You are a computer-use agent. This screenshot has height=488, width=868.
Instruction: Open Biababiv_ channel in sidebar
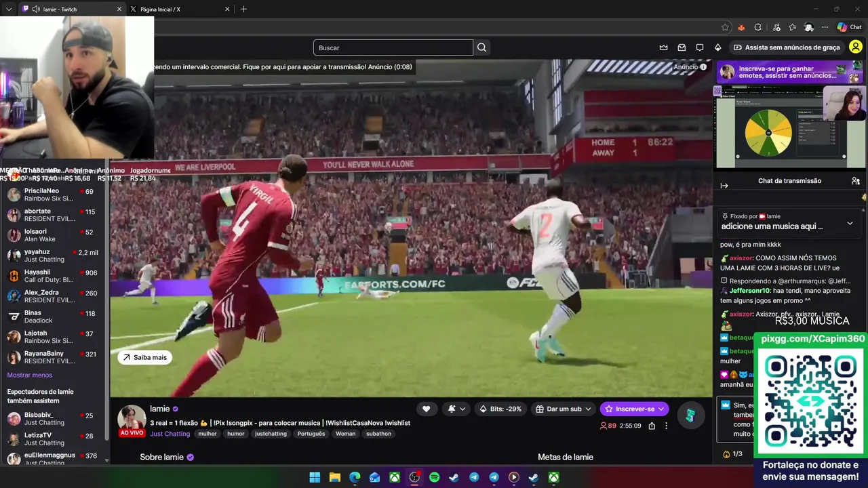[54, 418]
